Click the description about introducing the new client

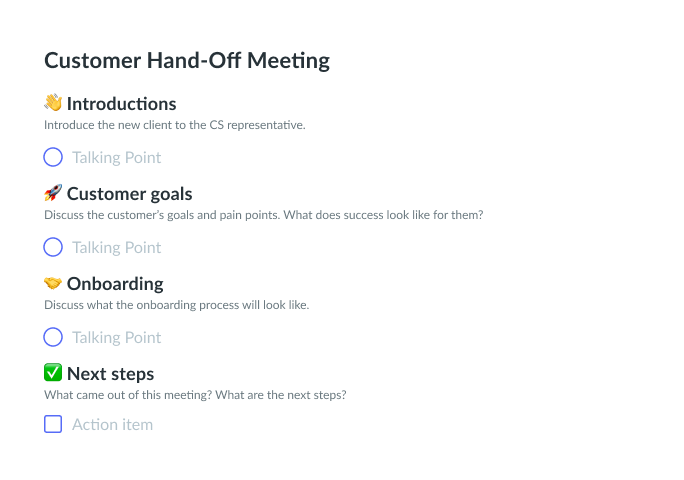[x=174, y=125]
